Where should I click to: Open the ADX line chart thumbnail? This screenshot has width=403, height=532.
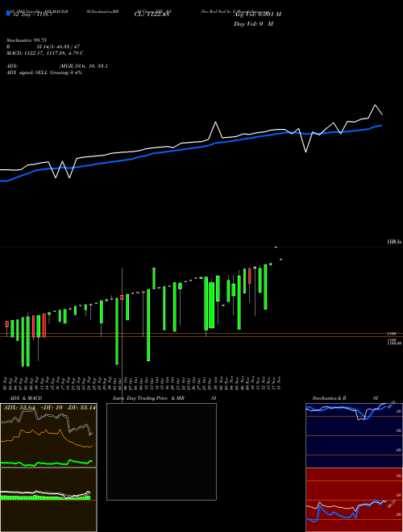[48, 435]
